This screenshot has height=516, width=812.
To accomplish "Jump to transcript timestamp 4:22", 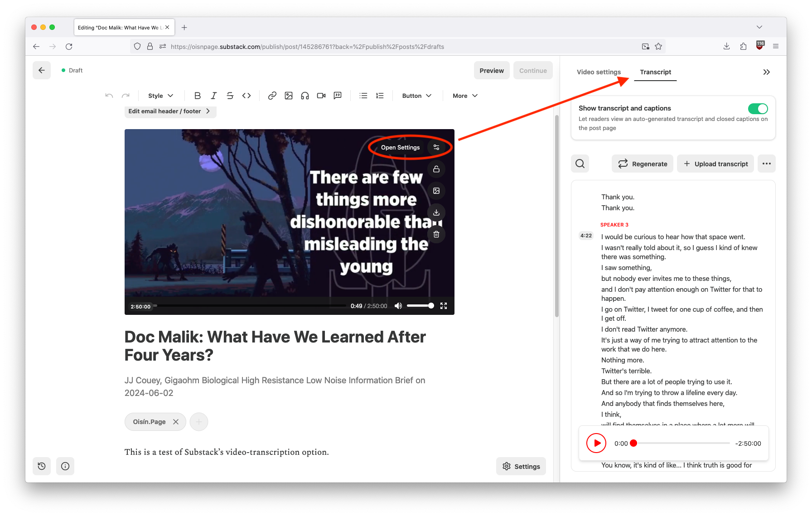I will point(586,236).
